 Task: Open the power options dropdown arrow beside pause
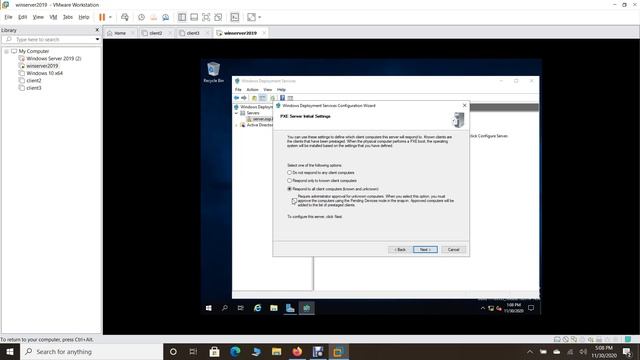coord(110,17)
